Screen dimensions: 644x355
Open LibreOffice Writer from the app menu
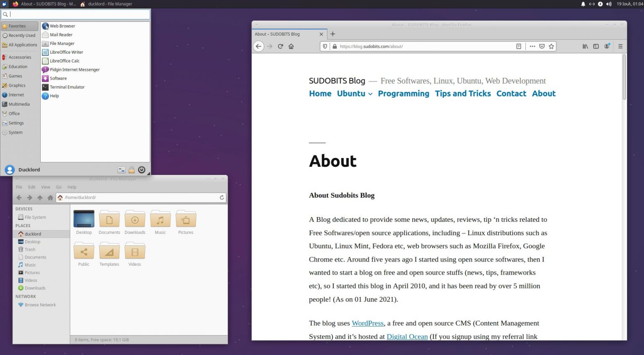66,52
